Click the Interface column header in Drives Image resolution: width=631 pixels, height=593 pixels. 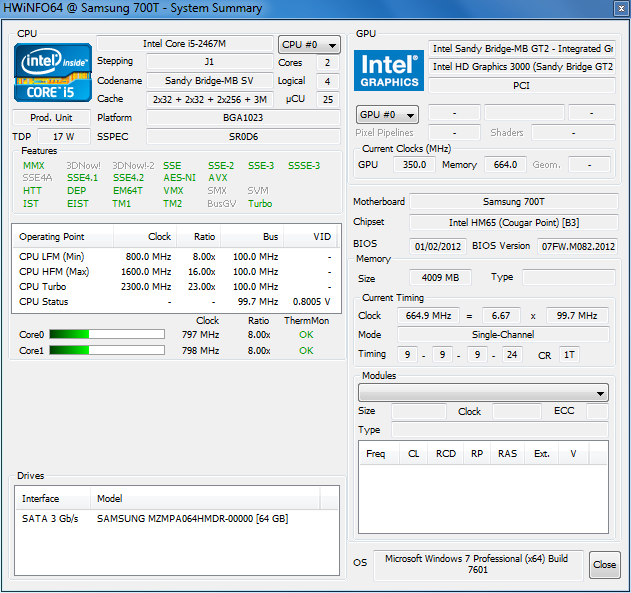tap(53, 499)
